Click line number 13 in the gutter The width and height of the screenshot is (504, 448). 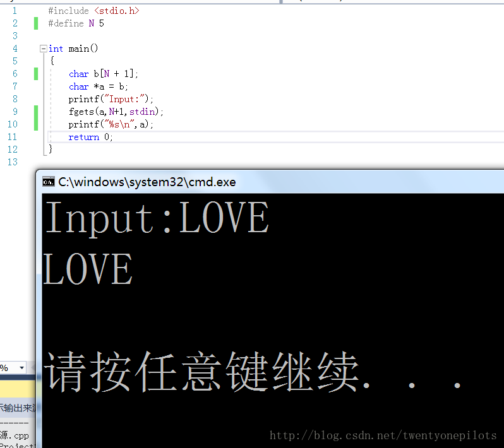coord(13,162)
